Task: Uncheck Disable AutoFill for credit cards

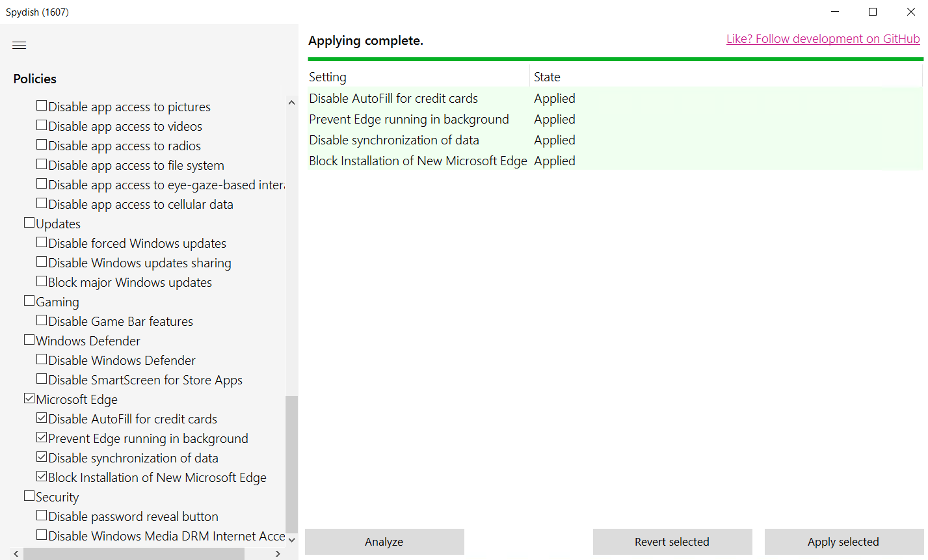Action: 42,418
